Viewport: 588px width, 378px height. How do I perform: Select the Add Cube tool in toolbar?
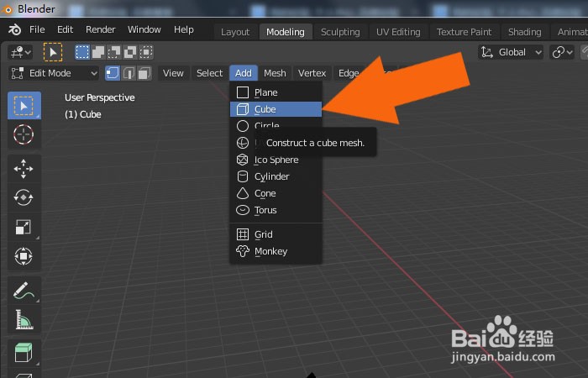click(x=24, y=353)
